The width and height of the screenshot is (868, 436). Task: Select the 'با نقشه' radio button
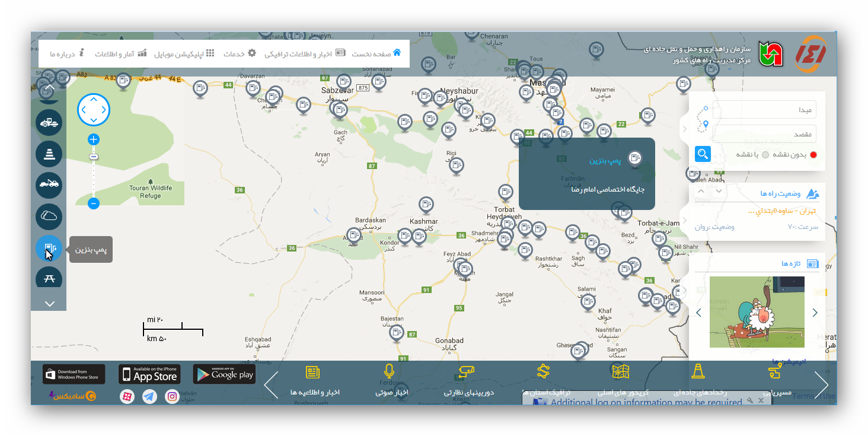(x=765, y=155)
